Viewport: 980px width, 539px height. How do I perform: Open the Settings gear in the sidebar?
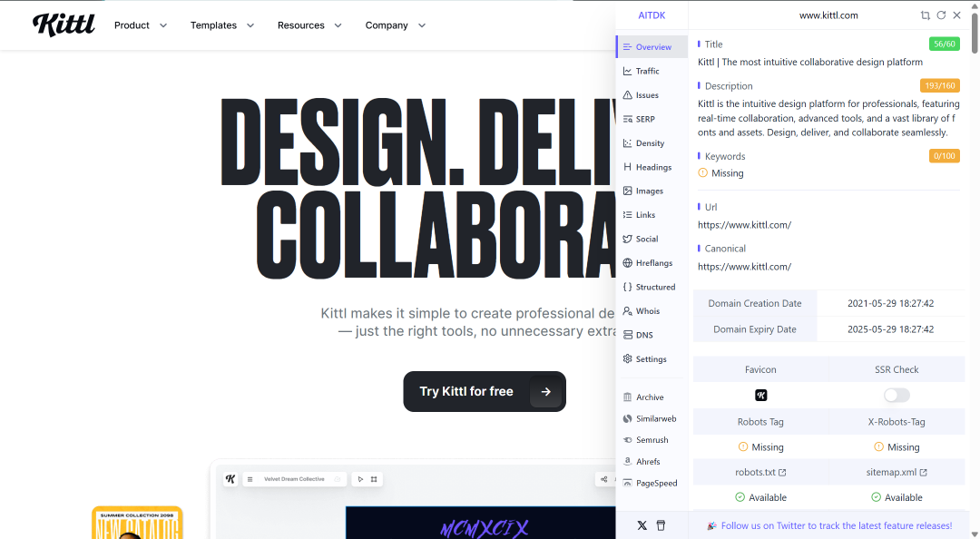tap(628, 359)
